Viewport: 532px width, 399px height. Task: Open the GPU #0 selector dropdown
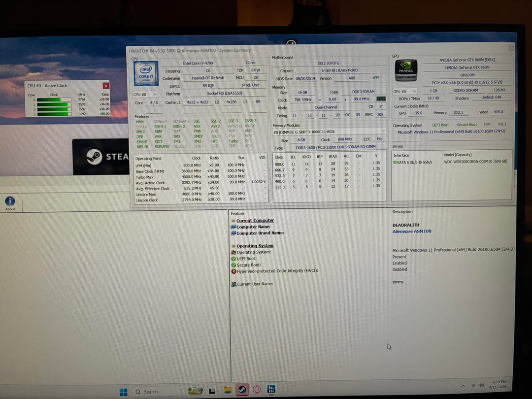[x=405, y=92]
